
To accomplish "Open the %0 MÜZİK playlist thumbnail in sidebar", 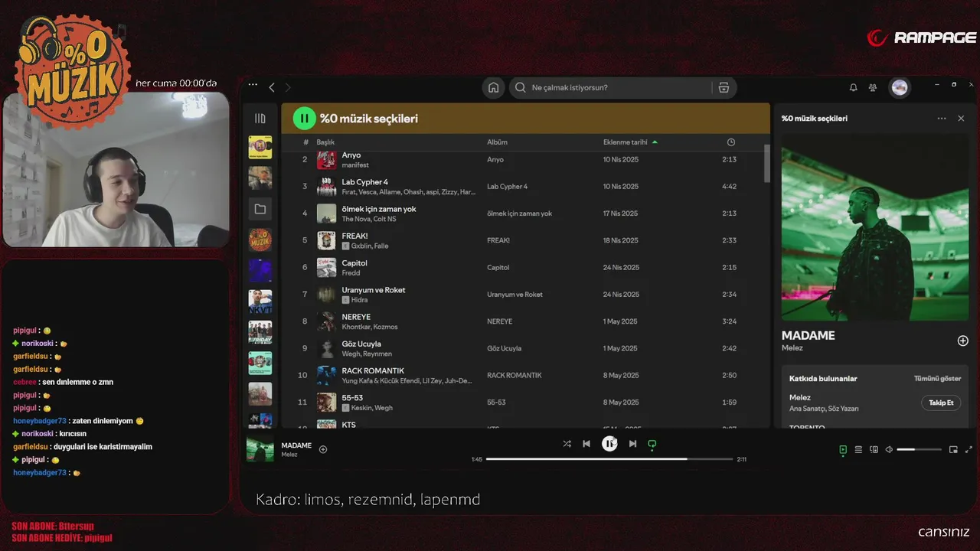I will (x=260, y=240).
